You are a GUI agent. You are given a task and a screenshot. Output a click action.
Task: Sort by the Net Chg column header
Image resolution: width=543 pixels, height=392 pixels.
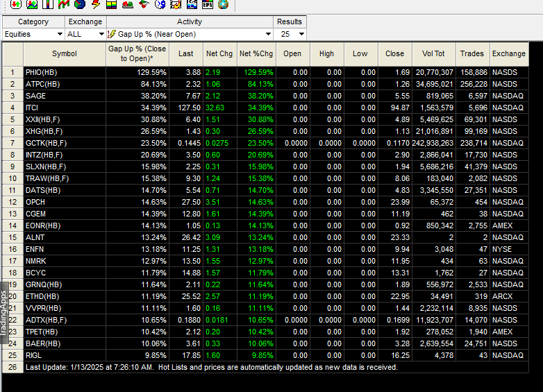coord(219,54)
